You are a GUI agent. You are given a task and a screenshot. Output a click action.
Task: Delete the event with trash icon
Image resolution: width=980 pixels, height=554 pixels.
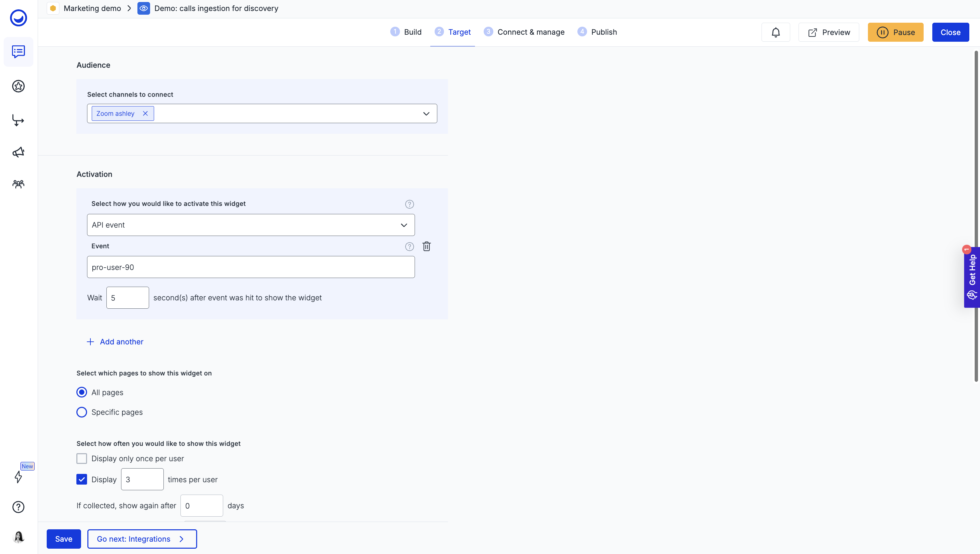[427, 246]
